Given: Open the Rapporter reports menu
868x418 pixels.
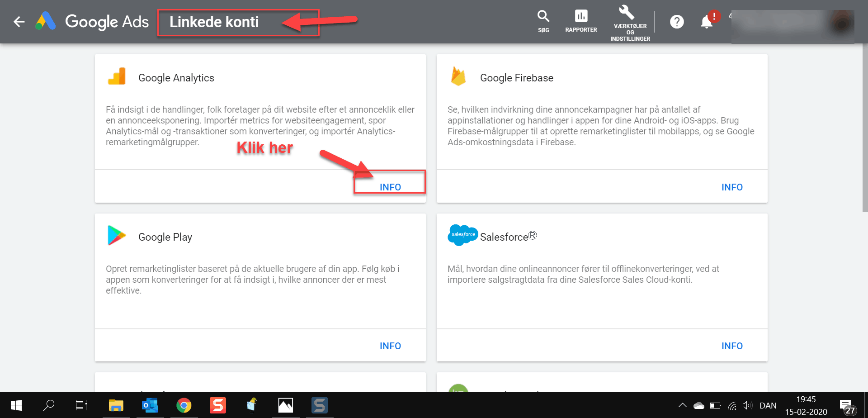Looking at the screenshot, I should [581, 21].
